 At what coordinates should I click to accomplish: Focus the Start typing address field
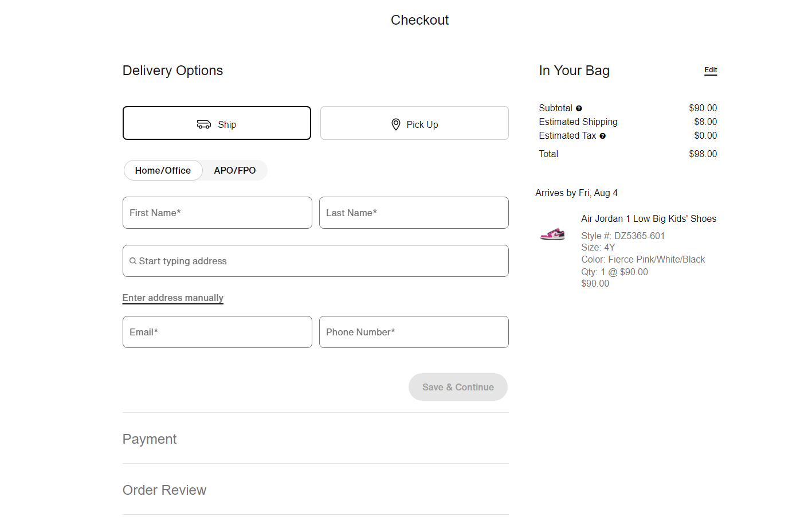click(x=315, y=261)
